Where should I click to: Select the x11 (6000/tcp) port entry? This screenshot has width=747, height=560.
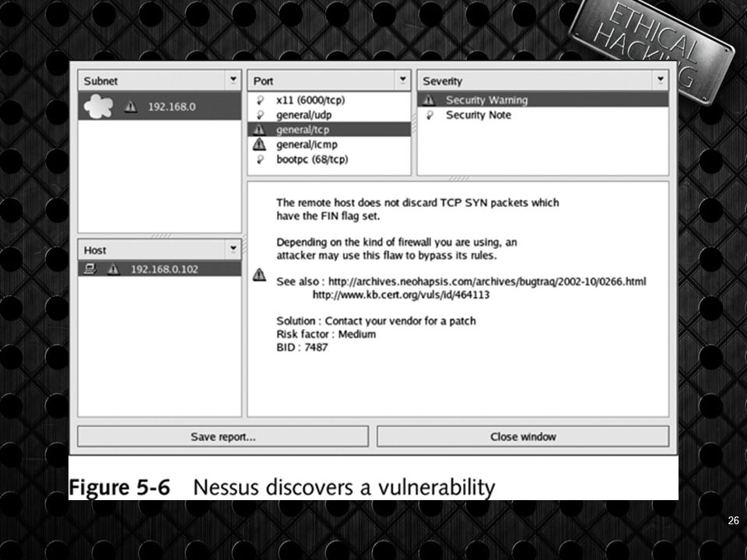(x=328, y=100)
